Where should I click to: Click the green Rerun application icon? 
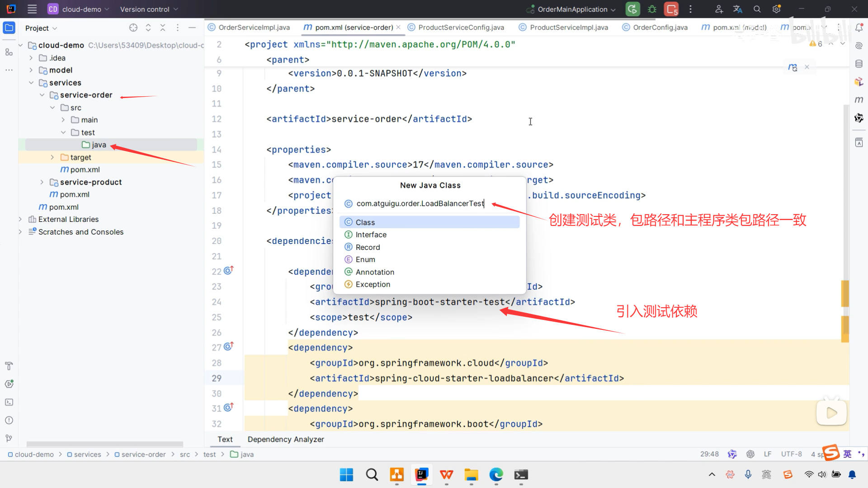point(632,9)
